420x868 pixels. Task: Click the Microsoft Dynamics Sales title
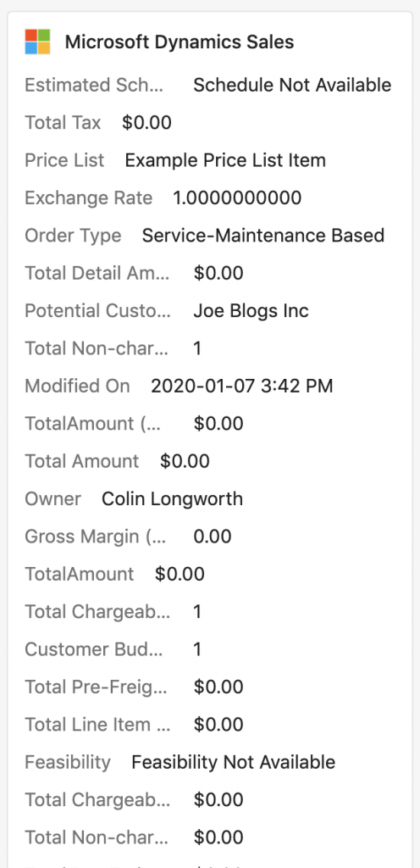point(180,42)
